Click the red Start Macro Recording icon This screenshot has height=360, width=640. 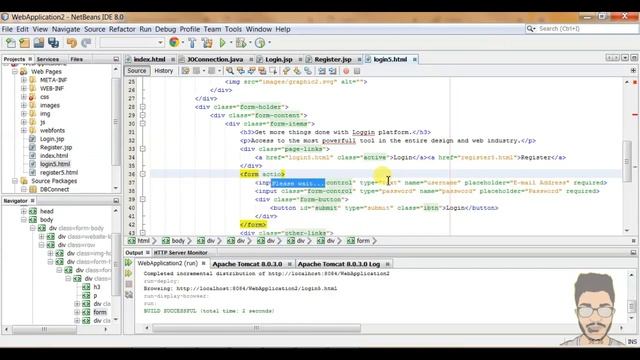[346, 71]
